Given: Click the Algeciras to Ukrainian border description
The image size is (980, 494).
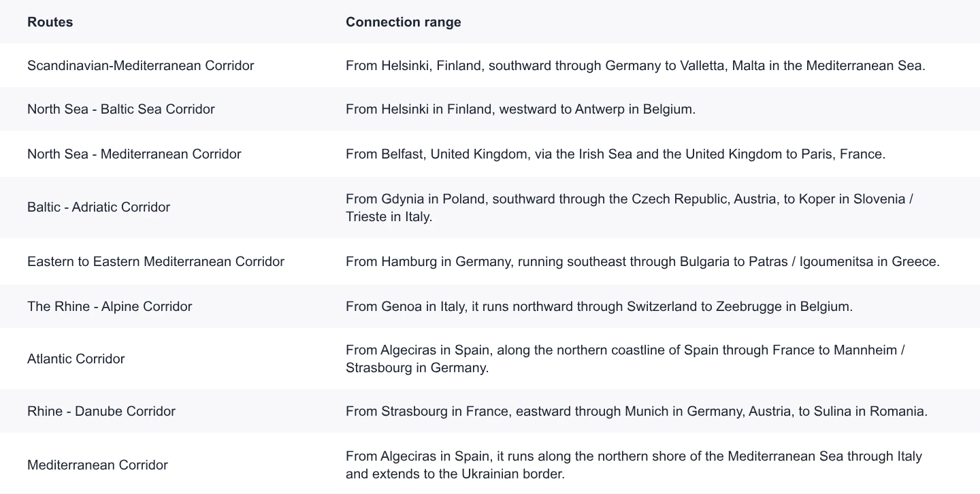Looking at the screenshot, I should point(633,465).
